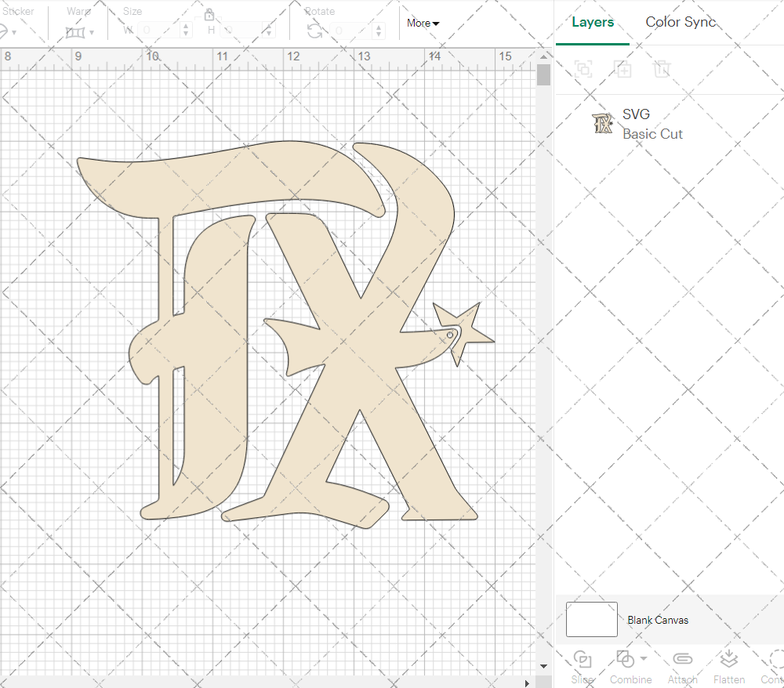This screenshot has height=688, width=784.
Task: Click the Blank Canvas color swatch
Action: click(x=592, y=620)
